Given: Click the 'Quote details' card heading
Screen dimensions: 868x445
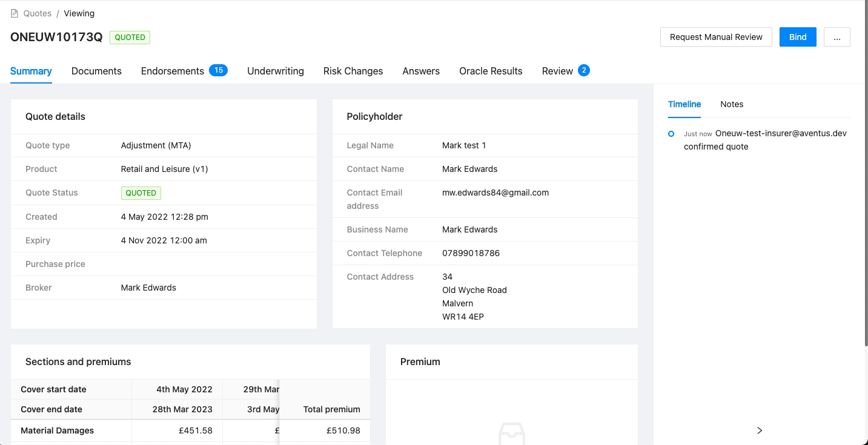Looking at the screenshot, I should click(x=55, y=116).
